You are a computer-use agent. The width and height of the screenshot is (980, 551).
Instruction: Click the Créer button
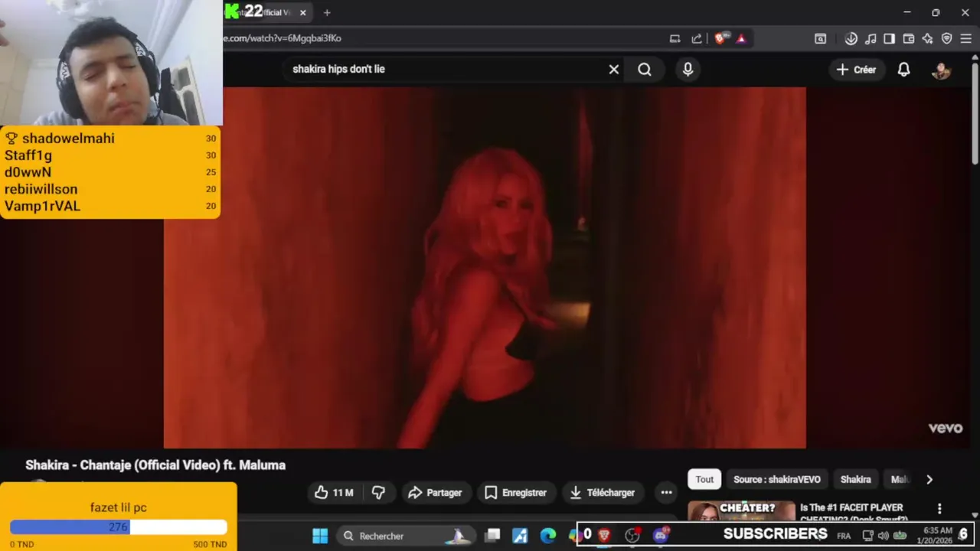click(x=856, y=70)
